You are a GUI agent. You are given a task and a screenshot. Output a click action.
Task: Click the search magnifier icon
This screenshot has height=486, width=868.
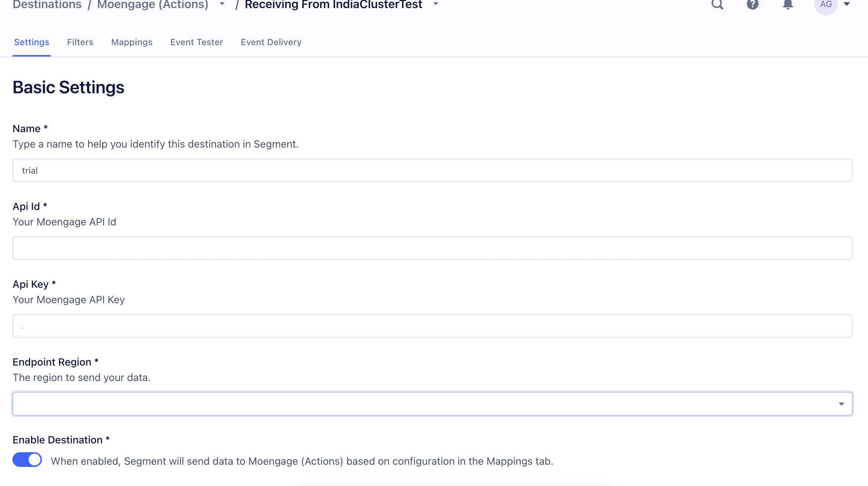pyautogui.click(x=717, y=4)
